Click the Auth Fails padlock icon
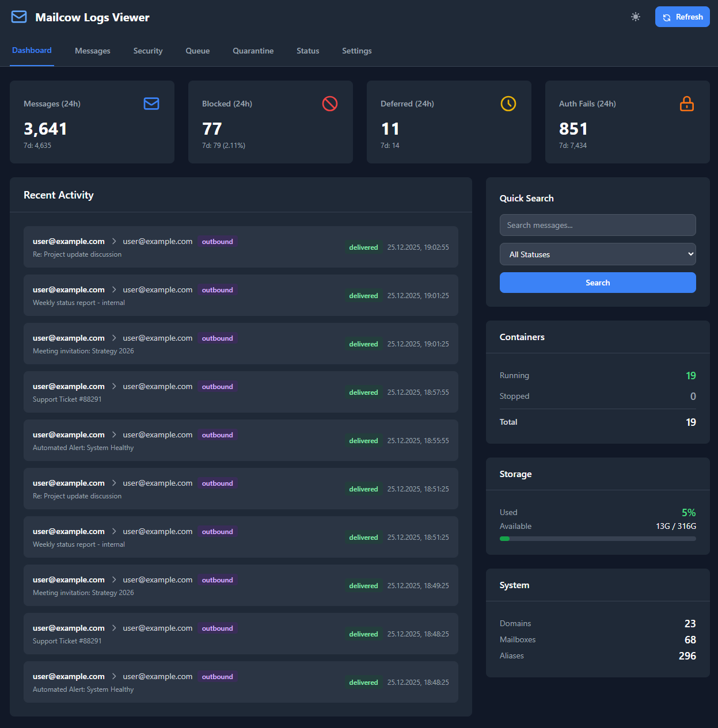 click(x=687, y=104)
